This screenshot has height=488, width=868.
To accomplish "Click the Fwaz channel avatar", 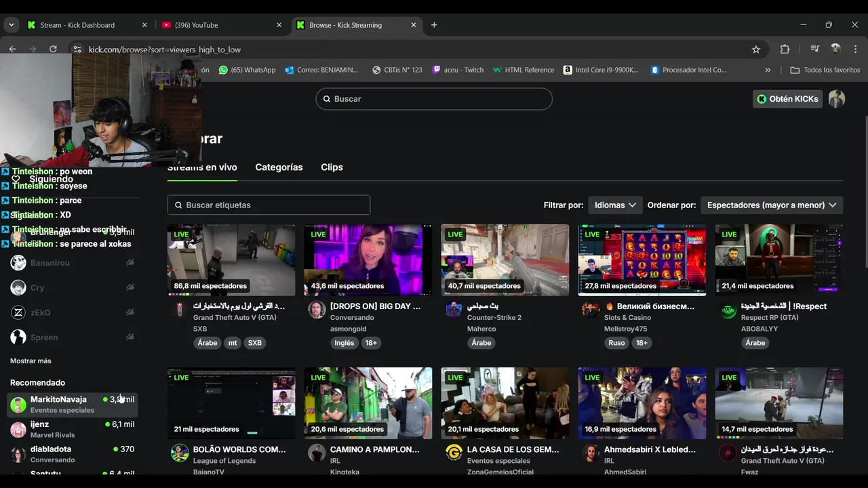I will (x=728, y=453).
